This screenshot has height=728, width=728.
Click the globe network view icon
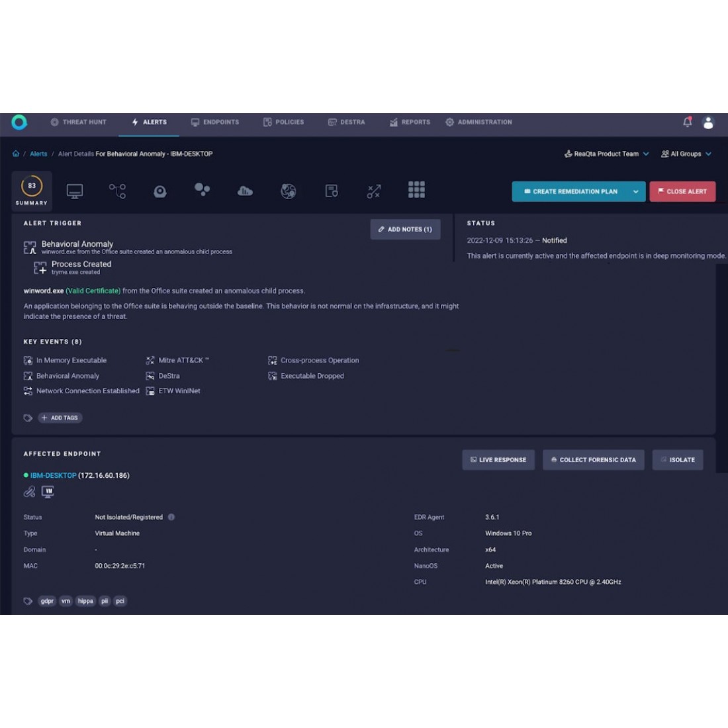click(x=288, y=191)
